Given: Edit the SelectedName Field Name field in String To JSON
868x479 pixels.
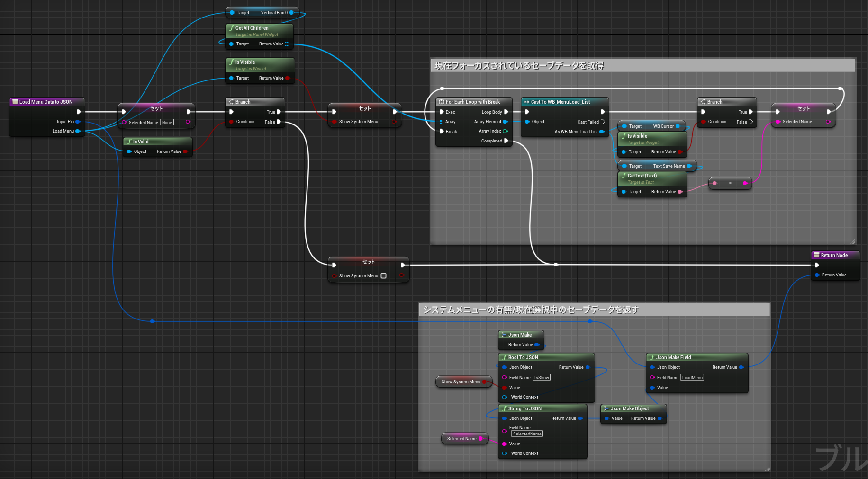Looking at the screenshot, I should point(527,434).
